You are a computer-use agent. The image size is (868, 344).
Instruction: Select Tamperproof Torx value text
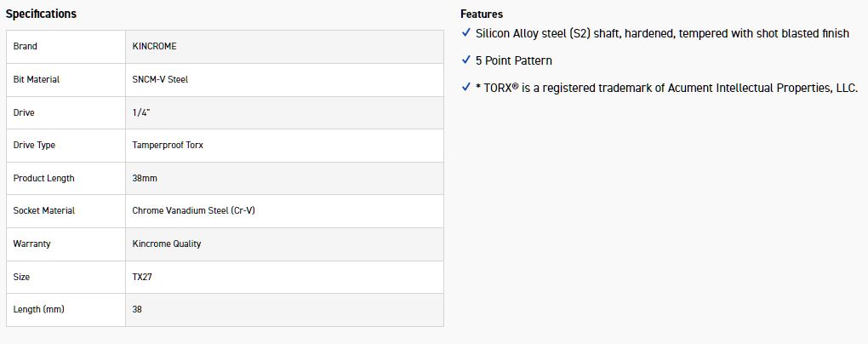click(168, 145)
